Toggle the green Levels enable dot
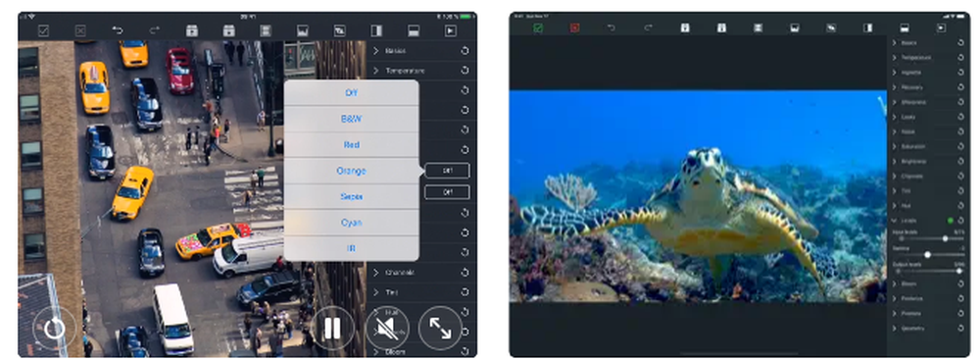Screen dimensions: 980x359 pyautogui.click(x=951, y=220)
